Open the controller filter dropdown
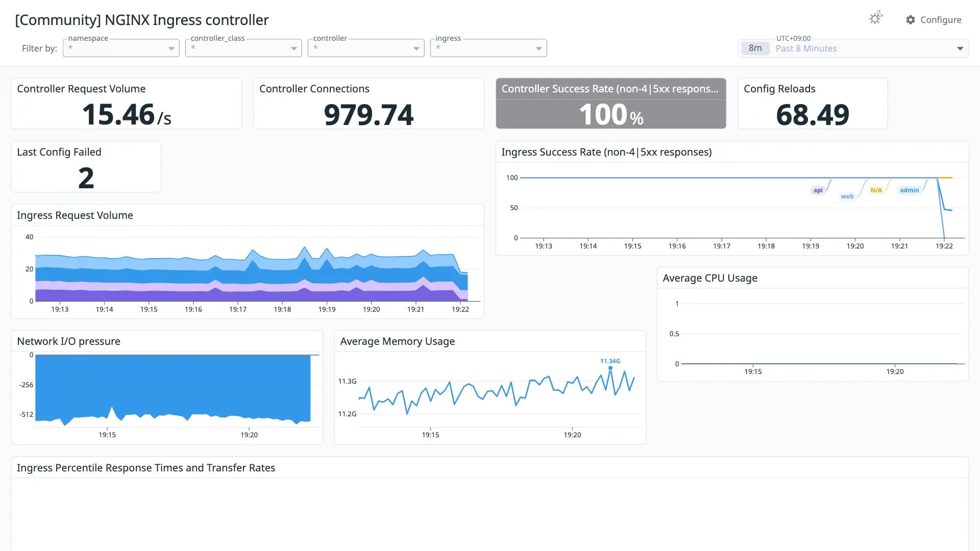 [366, 48]
